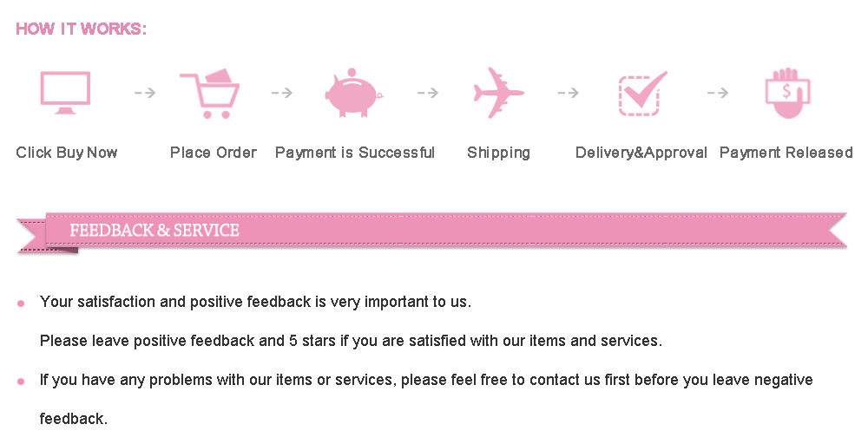Click the Delivery&Approval step label
The width and height of the screenshot is (868, 437).
point(641,153)
